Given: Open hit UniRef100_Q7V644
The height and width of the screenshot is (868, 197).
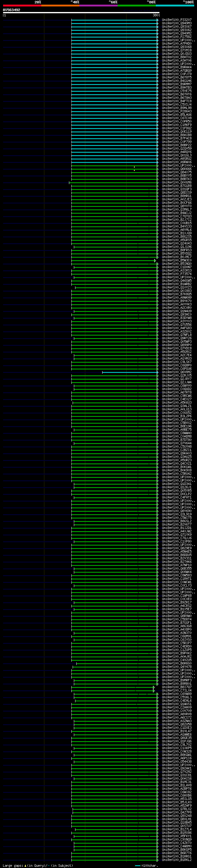Looking at the screenshot, I should point(177,443).
